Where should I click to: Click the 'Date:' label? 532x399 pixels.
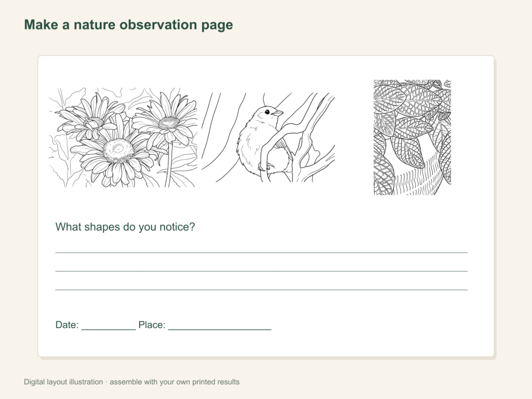click(x=67, y=325)
